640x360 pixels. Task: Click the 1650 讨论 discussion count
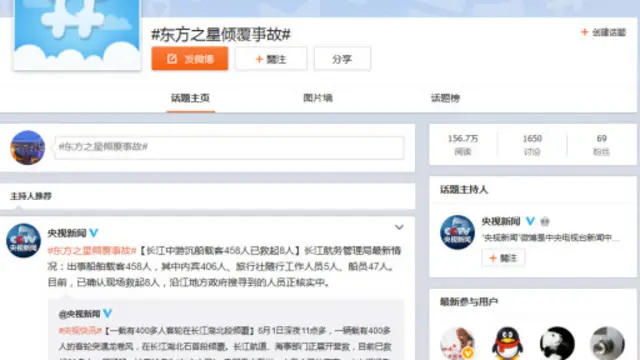click(532, 145)
